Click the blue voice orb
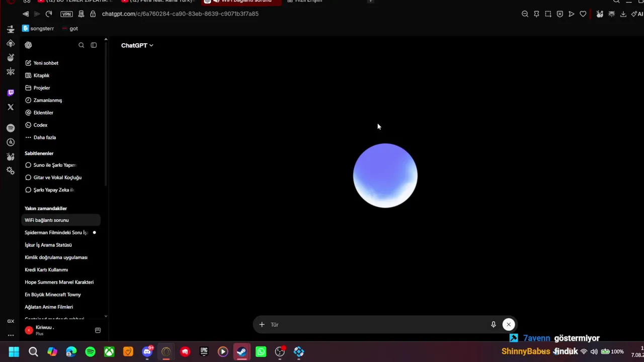The image size is (644, 362). tap(385, 175)
